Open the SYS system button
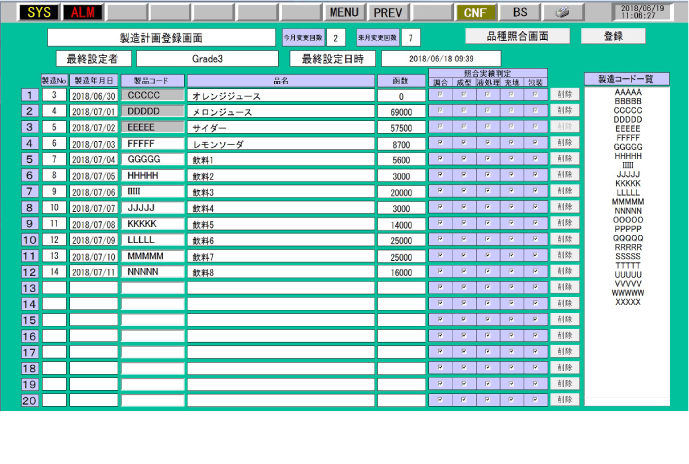Screen dimensions: 689x464 coord(39,12)
